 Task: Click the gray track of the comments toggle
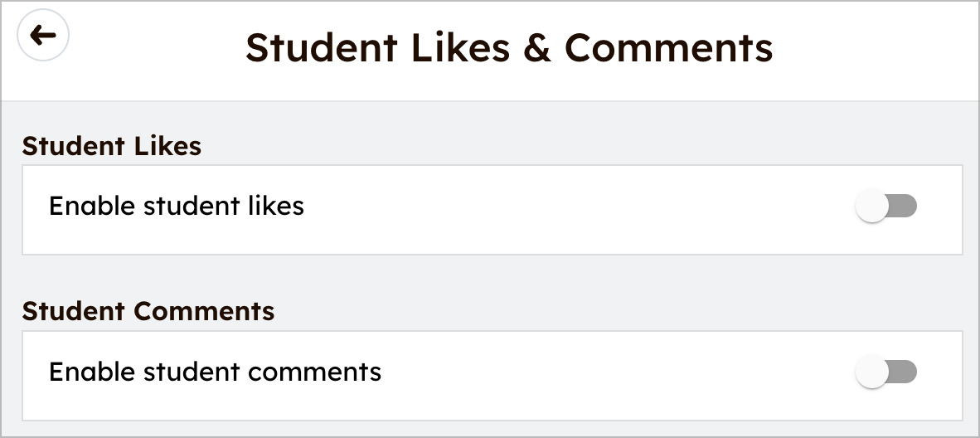click(x=904, y=372)
